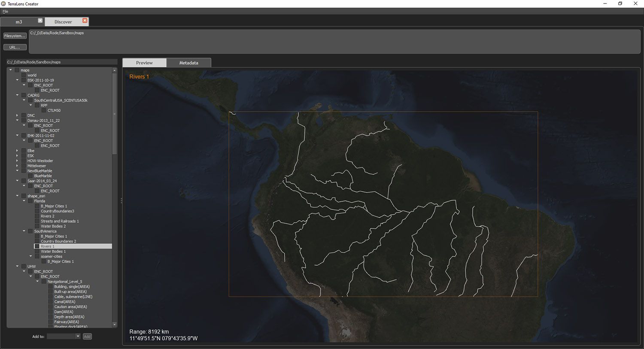
Task: Check the BlueMarble layer
Action: point(31,176)
